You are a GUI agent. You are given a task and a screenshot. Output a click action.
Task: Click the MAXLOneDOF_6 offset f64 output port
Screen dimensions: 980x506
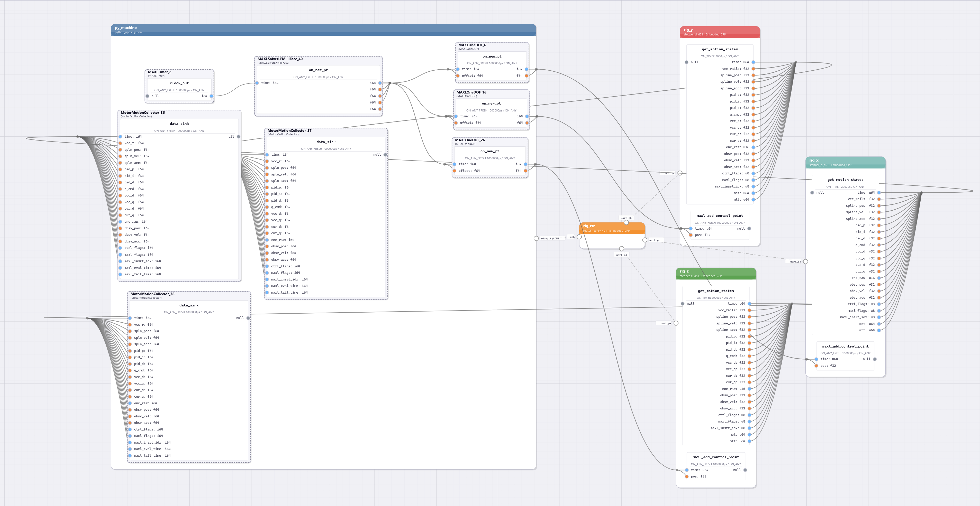[527, 76]
